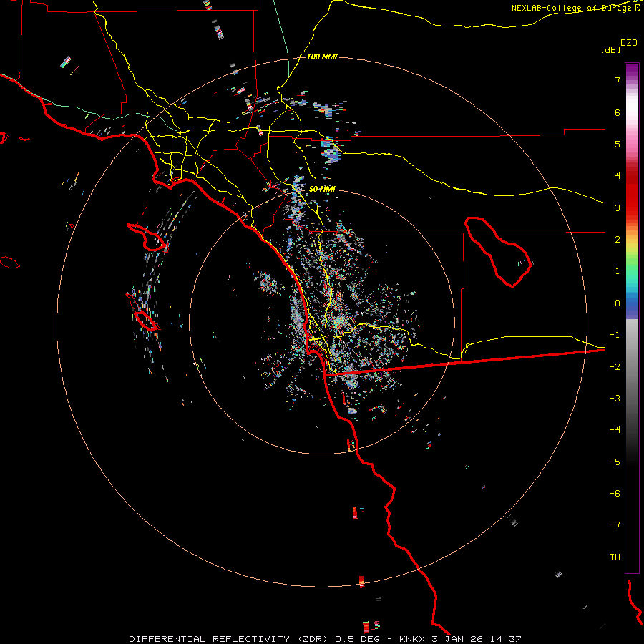
Task: Click the "-3" tick label on scale
Action: tap(615, 399)
